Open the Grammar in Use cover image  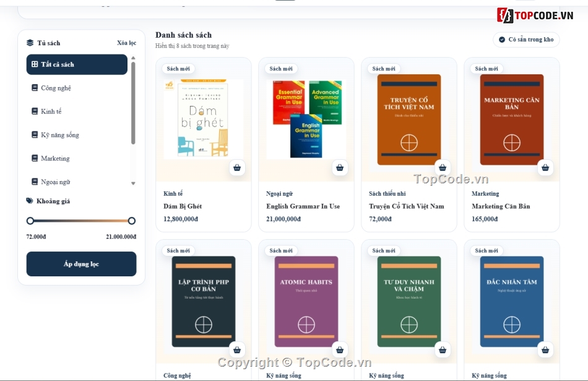click(306, 118)
